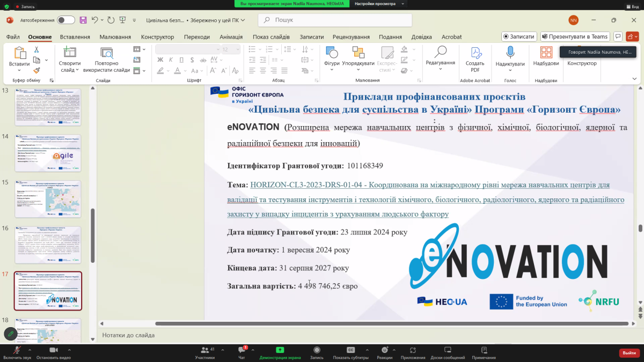Switch to the Анімація tab
644x362 pixels.
pyautogui.click(x=231, y=37)
